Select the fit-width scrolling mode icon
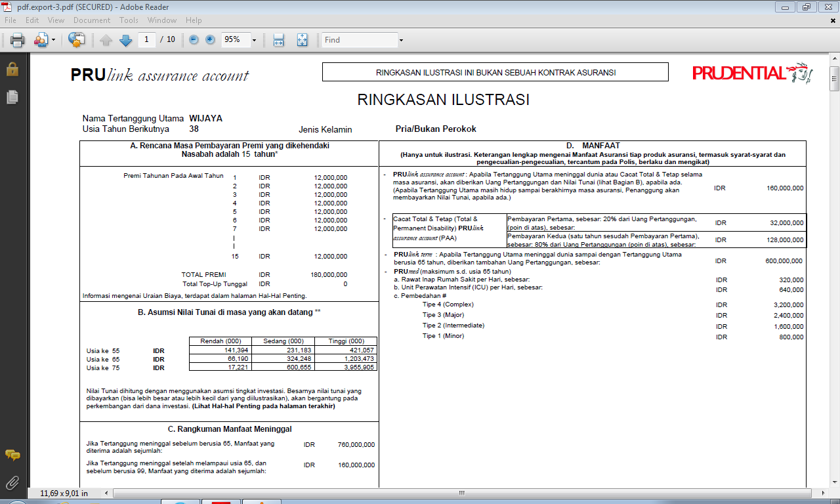 tap(278, 40)
